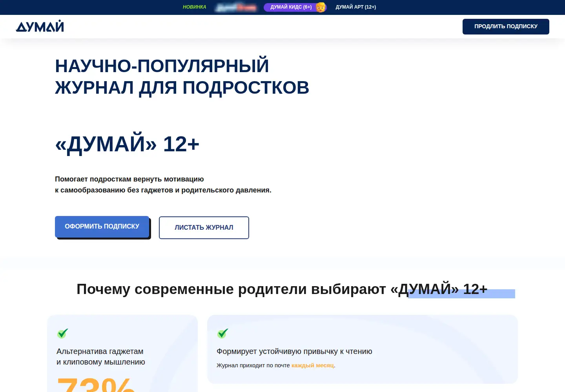This screenshot has width=565, height=392.
Task: Click the paragraph starting "Помогает подросткам вернуть мотивацию"
Action: (x=163, y=185)
